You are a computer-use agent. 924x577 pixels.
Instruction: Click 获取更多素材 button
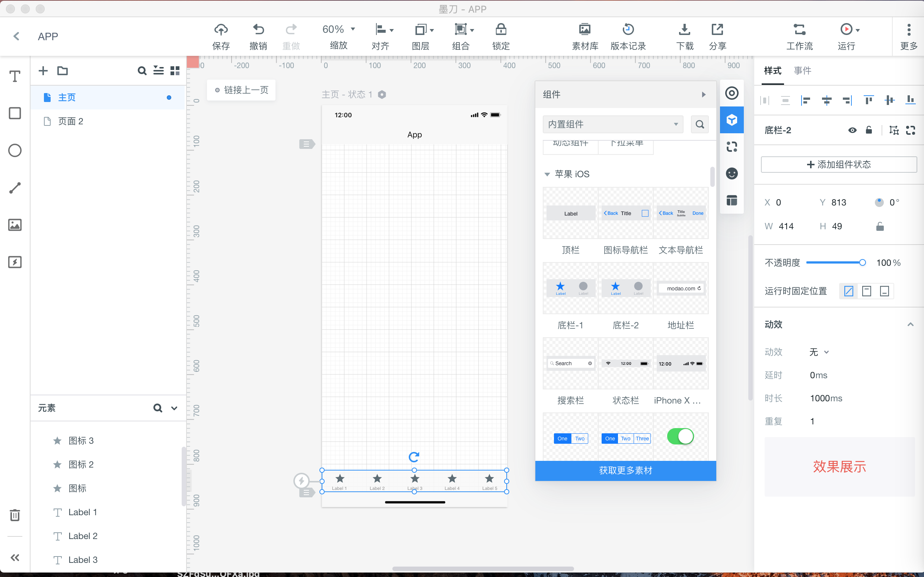625,471
